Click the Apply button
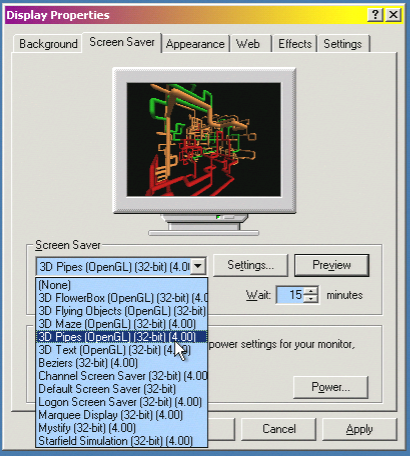Screen dimensions: 410x456 point(359,429)
